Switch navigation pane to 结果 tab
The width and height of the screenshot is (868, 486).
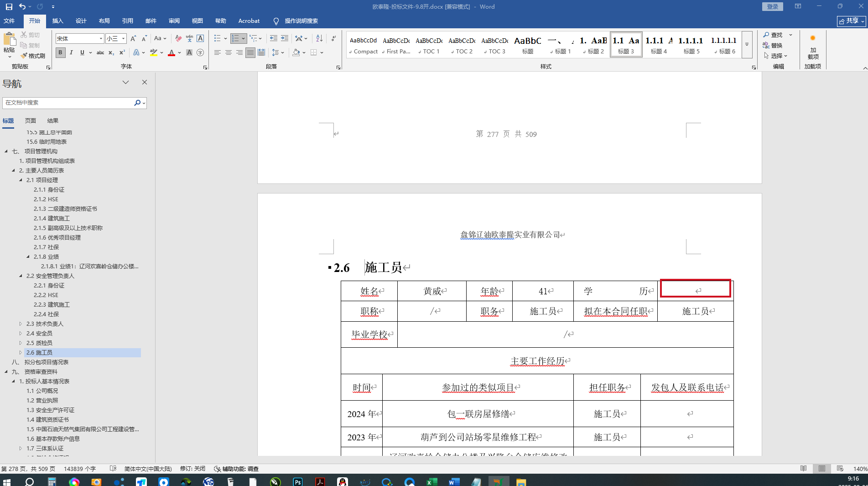(53, 121)
